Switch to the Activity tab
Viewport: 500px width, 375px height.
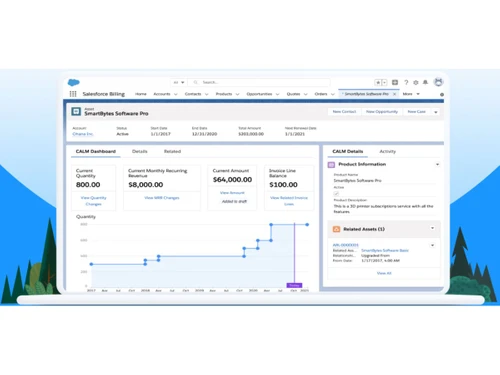[388, 151]
